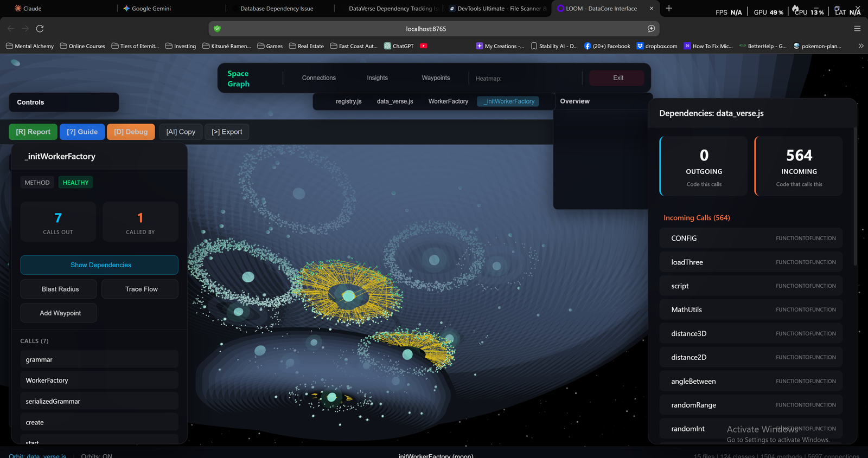The image size is (868, 458).
Task: Click the browser reload icon
Action: 40,29
